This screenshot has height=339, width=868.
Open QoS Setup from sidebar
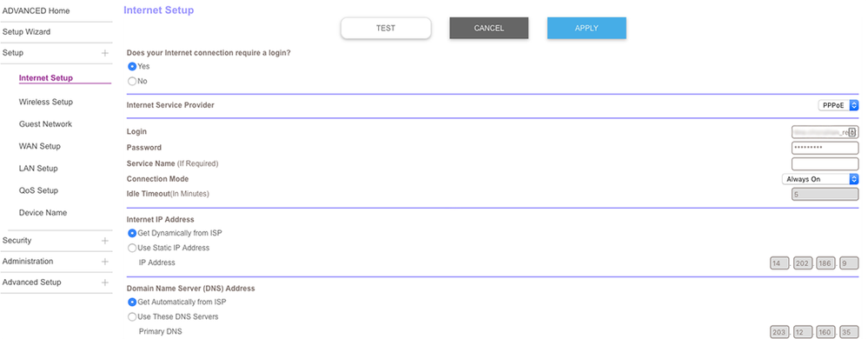pos(38,190)
